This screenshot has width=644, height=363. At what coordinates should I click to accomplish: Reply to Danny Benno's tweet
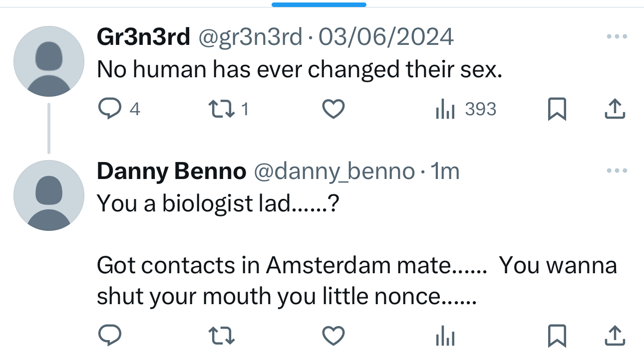click(109, 336)
